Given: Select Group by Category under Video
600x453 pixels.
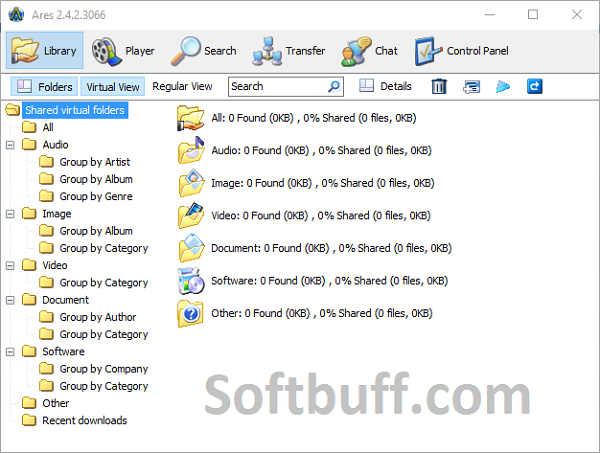Looking at the screenshot, I should (x=104, y=283).
